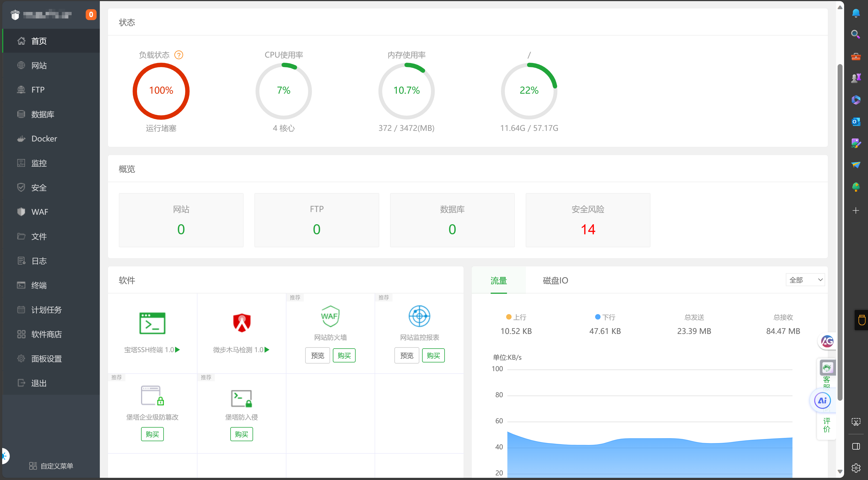
Task: Click the 退出 logout icon
Action: click(x=21, y=383)
